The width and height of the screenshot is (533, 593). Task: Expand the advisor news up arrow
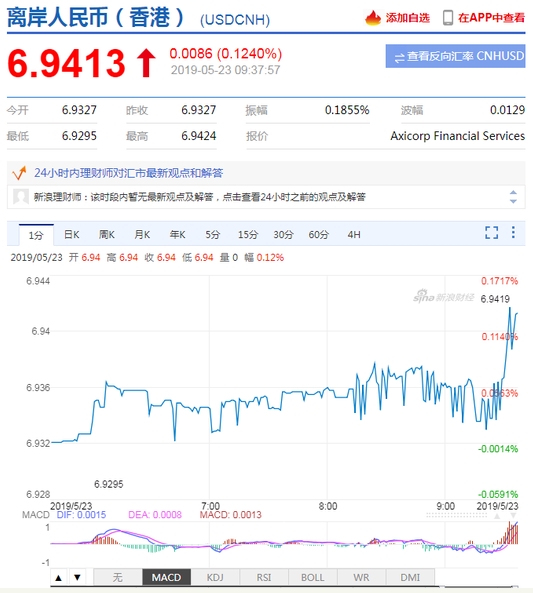513,192
